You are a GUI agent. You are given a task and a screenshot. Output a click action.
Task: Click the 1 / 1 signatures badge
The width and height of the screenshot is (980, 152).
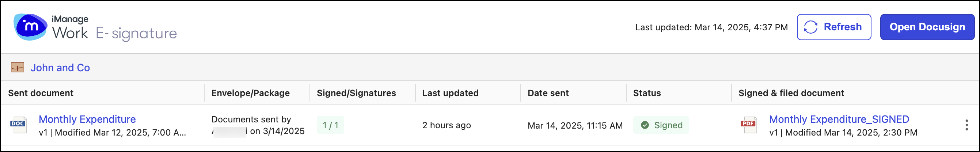(330, 125)
